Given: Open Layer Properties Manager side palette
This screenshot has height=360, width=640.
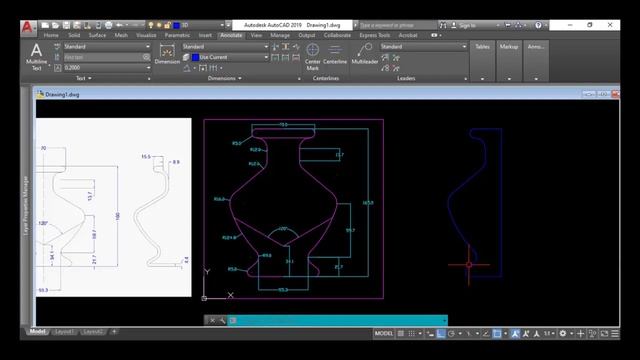Looking at the screenshot, I should tap(26, 205).
